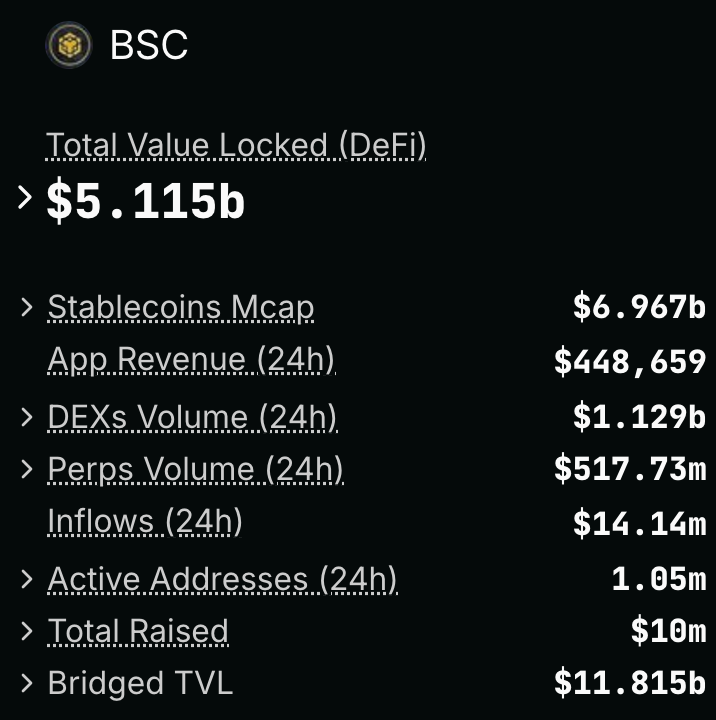Expand the Active Addresses (24h) chevron
Image resolution: width=716 pixels, height=720 pixels.
click(x=27, y=579)
